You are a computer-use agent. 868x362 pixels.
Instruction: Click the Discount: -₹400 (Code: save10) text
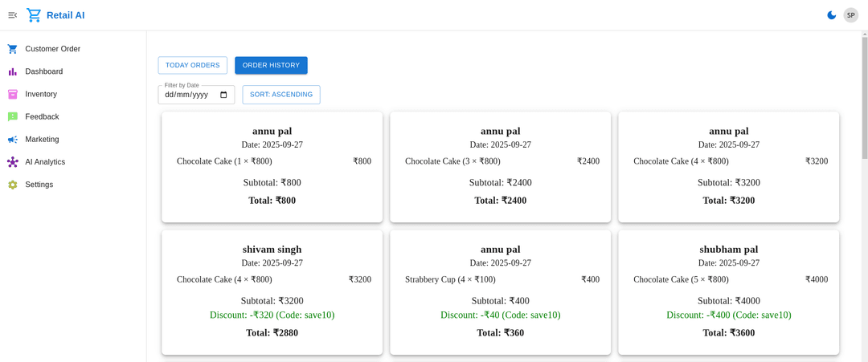point(728,315)
